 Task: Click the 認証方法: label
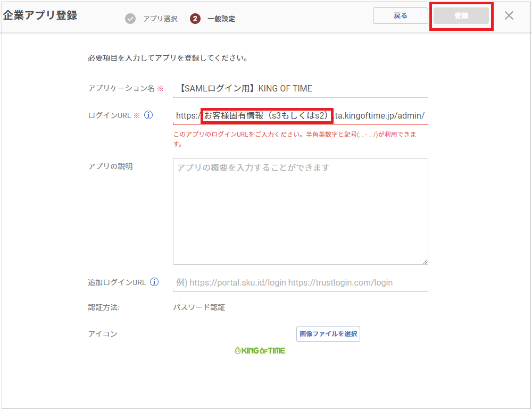click(x=104, y=307)
